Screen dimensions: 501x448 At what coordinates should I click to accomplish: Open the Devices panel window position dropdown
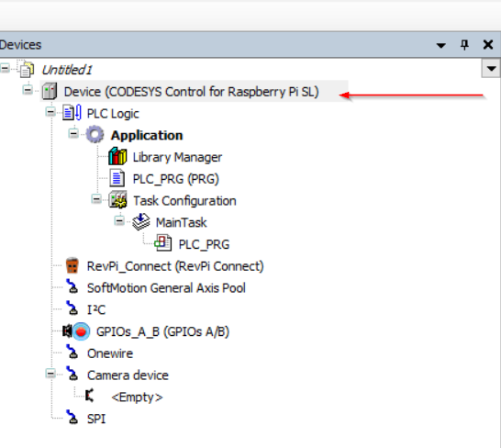441,45
